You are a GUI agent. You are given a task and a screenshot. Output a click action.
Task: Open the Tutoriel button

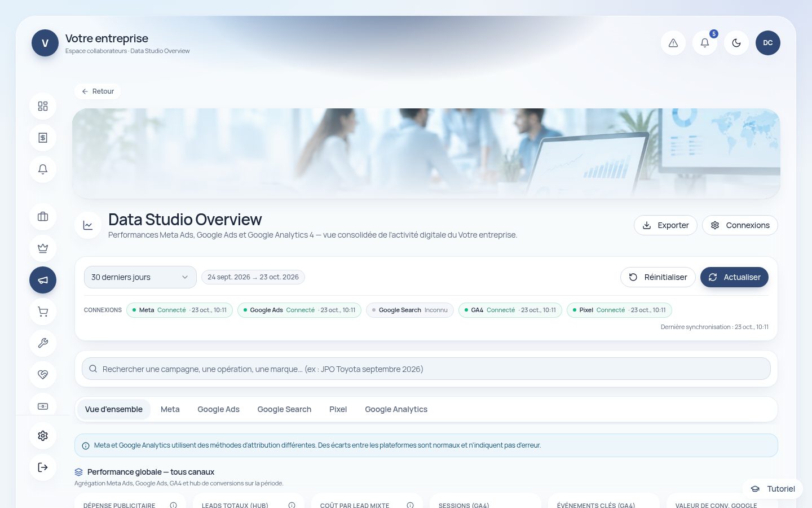[x=773, y=489]
